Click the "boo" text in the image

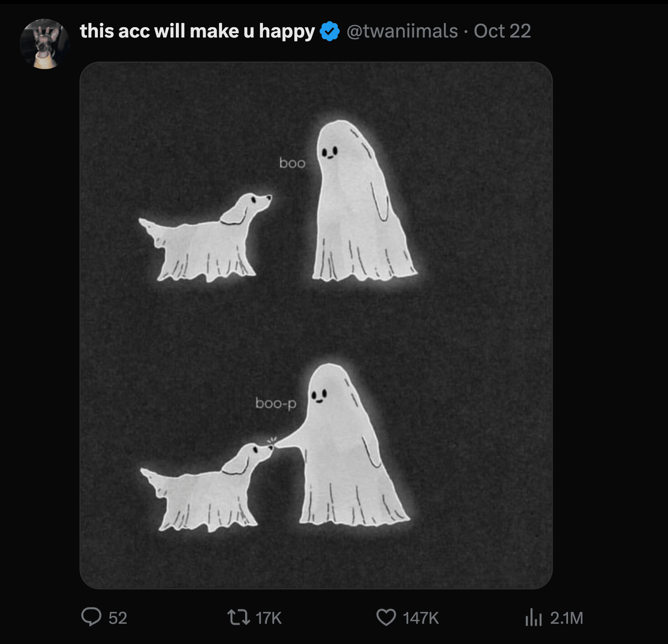coord(292,163)
